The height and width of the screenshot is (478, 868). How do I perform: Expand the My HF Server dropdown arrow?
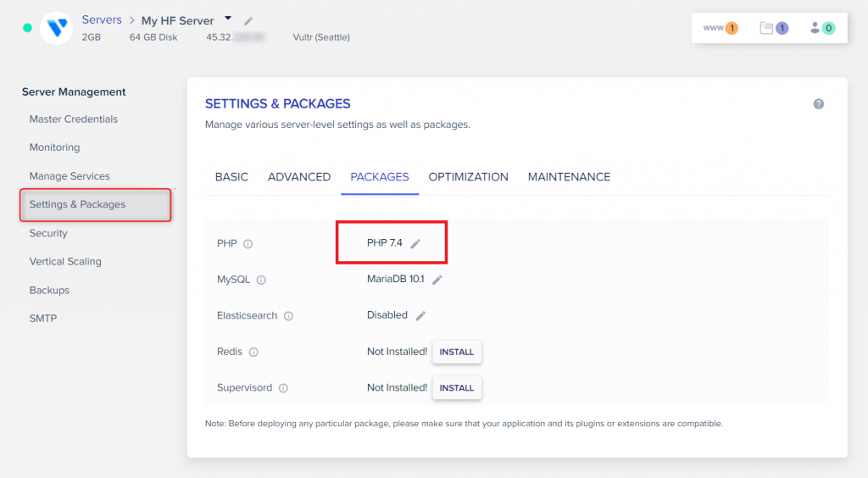click(x=228, y=19)
